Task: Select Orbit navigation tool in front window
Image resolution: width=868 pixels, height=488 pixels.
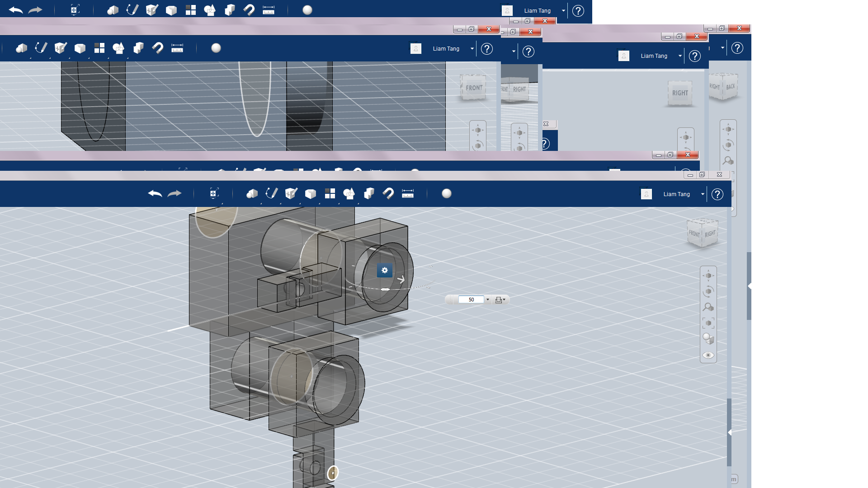Action: coord(708,291)
